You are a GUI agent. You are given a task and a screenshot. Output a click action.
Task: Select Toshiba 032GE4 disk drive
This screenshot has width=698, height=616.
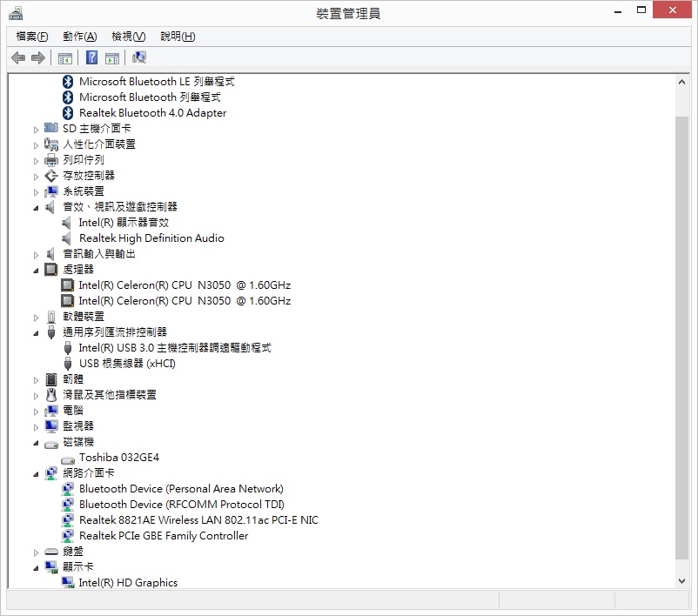(x=119, y=458)
